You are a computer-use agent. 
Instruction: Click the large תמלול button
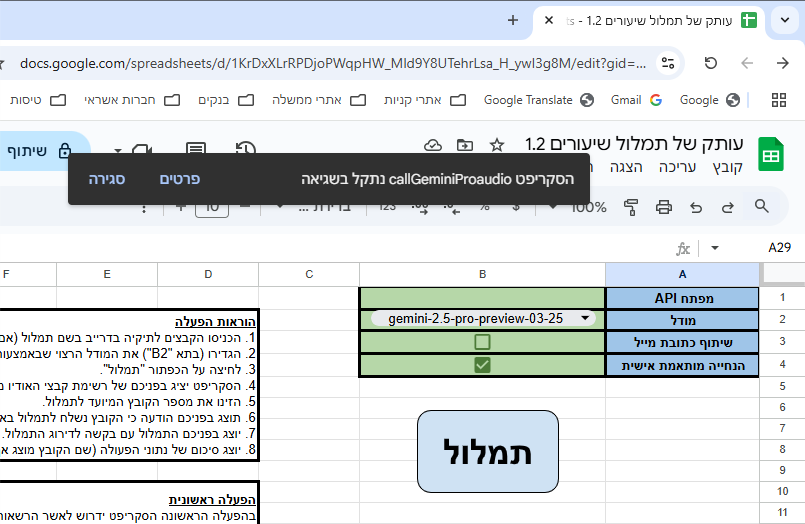(488, 452)
